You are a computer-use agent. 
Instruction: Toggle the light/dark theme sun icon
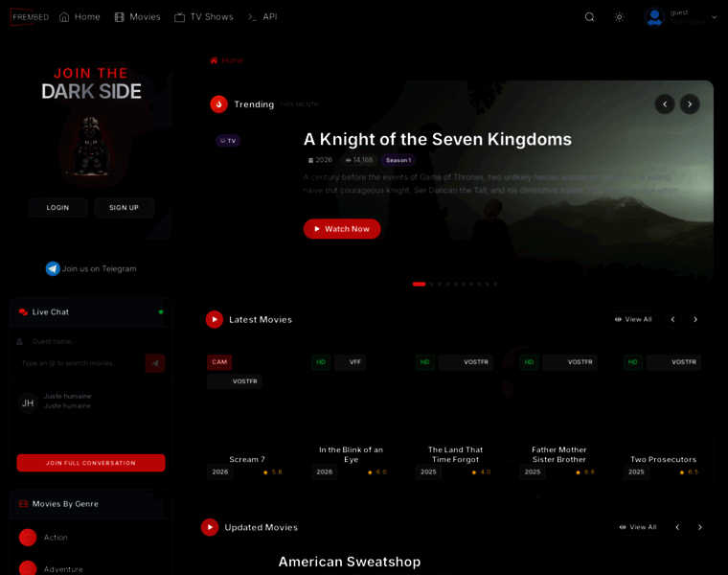[x=619, y=17]
